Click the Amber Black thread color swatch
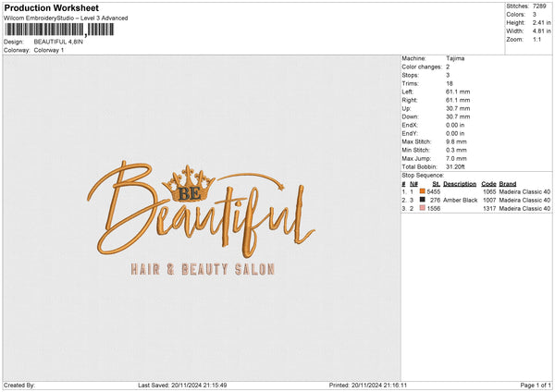Screen dimensions: 555x392 point(422,200)
